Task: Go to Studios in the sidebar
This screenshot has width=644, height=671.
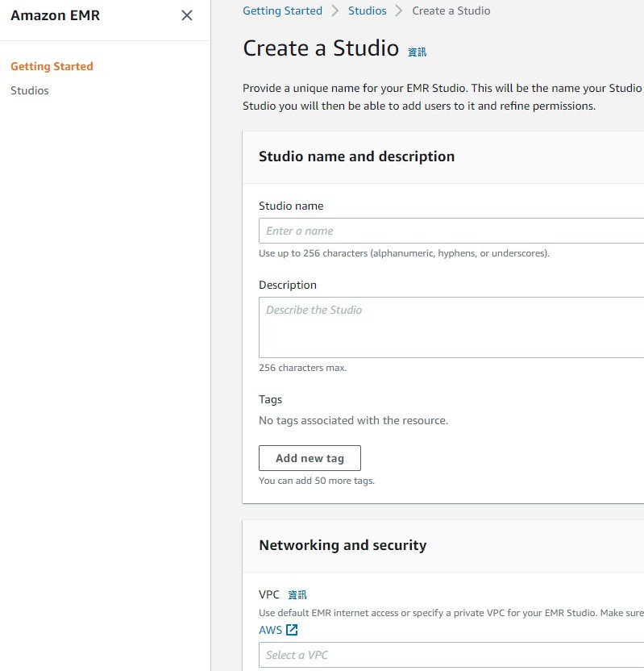Action: click(x=30, y=90)
